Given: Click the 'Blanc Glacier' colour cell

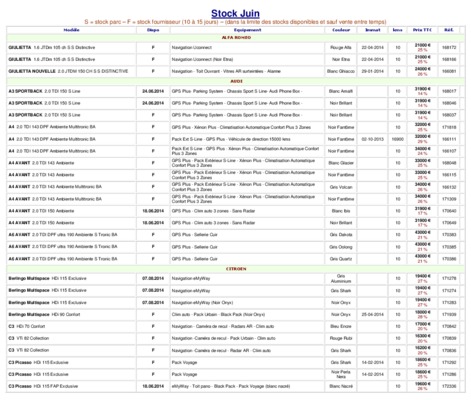Looking at the screenshot, I should pos(341,163).
